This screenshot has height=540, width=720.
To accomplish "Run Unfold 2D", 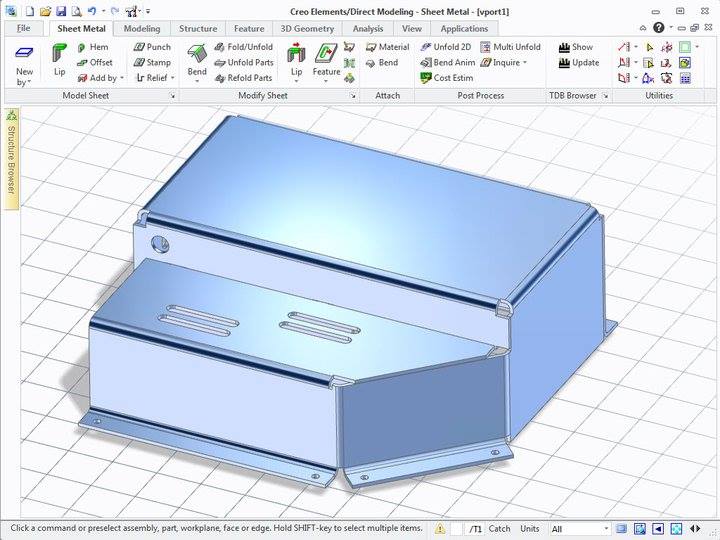I will point(446,47).
